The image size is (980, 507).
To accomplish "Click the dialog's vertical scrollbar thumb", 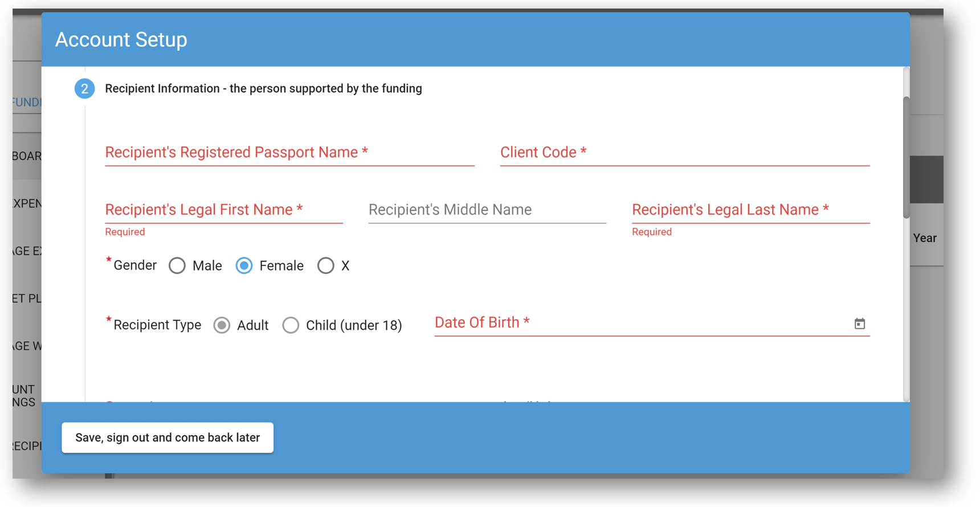I will (906, 157).
